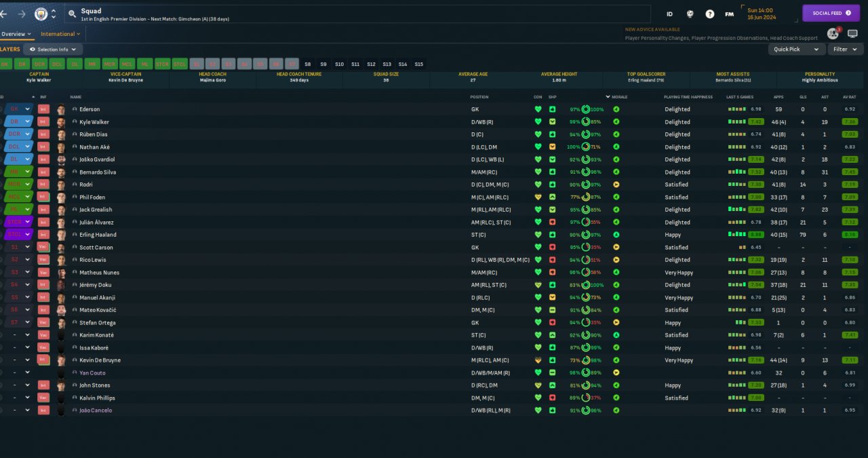This screenshot has width=868, height=458.
Task: Toggle the GK position filter button
Action: tap(5, 64)
